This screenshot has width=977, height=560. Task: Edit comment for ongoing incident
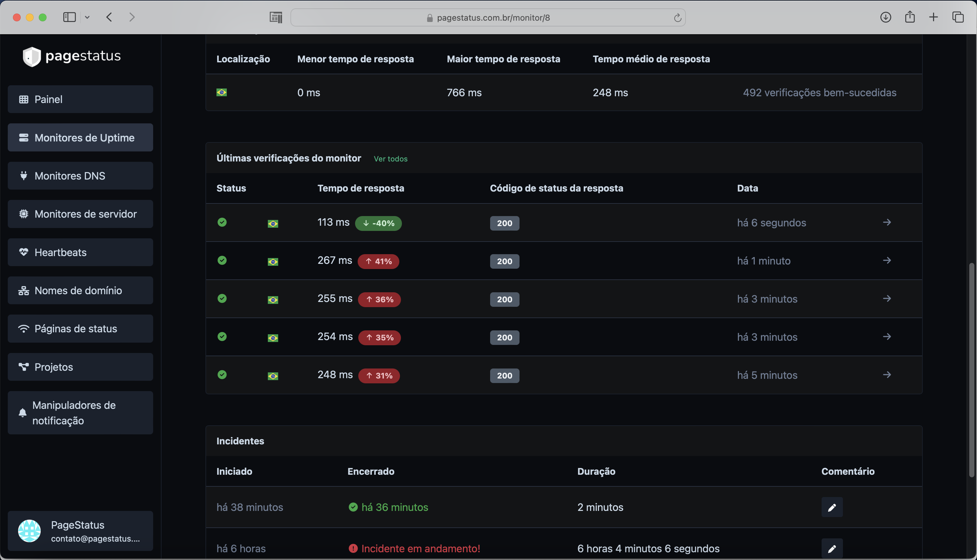(832, 548)
